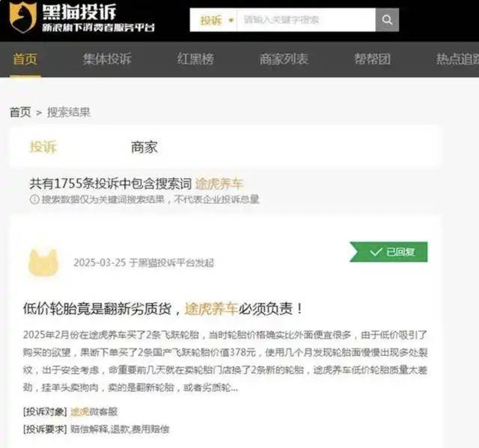Open the 红黑榜 nav item

195,59
